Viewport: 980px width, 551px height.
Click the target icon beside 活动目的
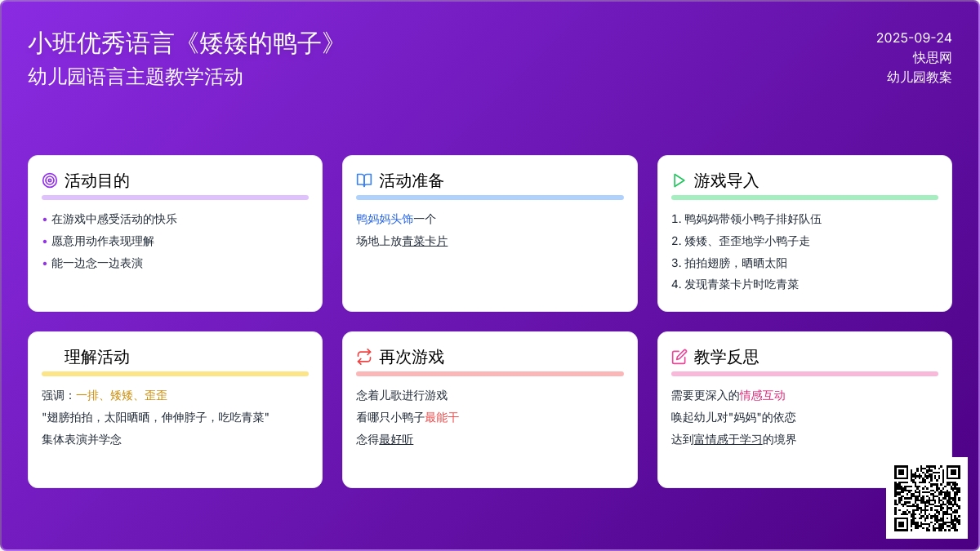tap(50, 180)
